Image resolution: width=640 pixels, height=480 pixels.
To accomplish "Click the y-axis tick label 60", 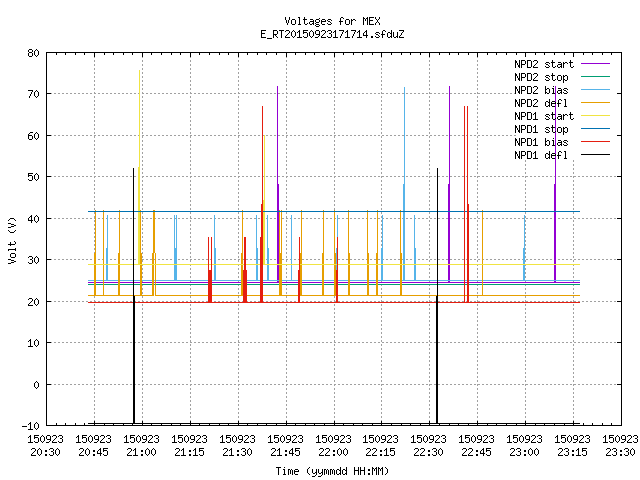I will 33,136.
